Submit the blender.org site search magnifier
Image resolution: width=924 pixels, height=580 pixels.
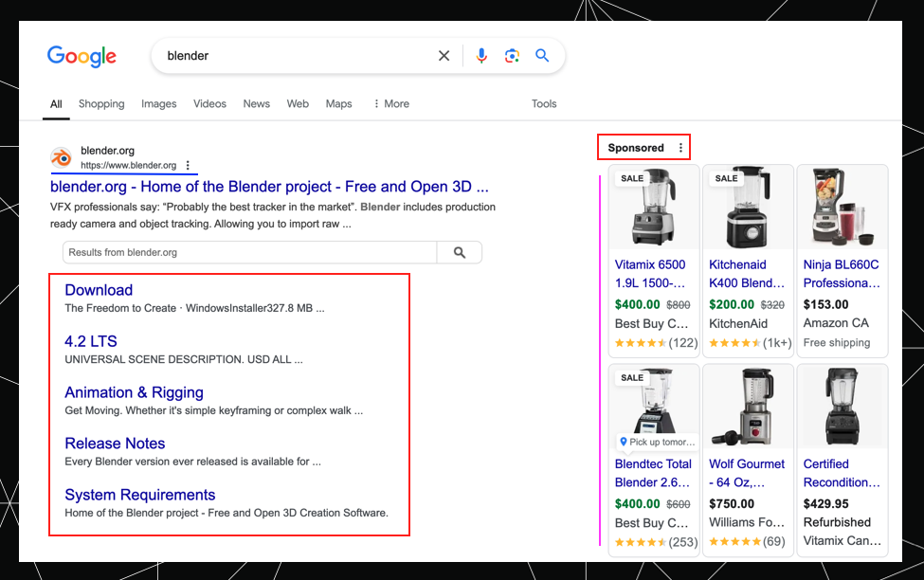tap(460, 252)
